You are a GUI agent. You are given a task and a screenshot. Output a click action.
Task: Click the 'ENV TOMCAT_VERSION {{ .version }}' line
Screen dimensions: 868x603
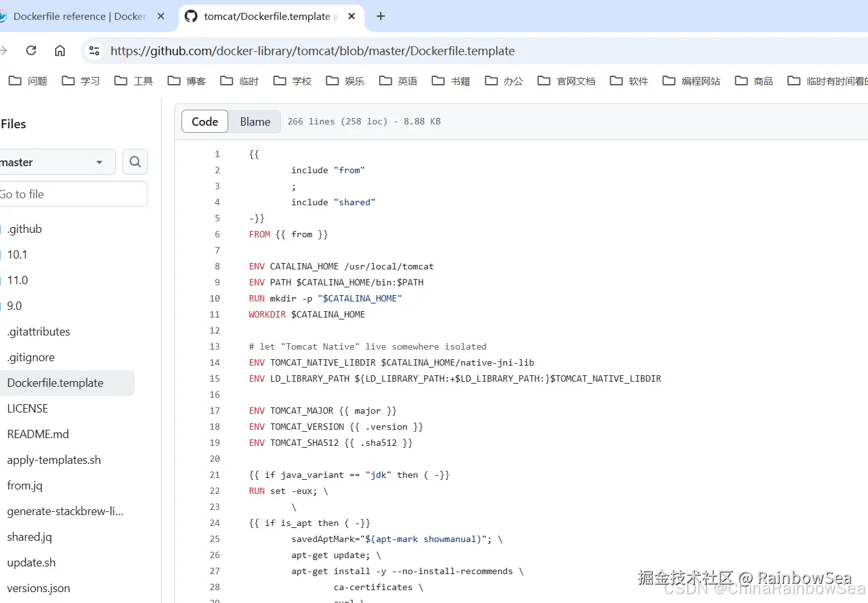tap(336, 427)
